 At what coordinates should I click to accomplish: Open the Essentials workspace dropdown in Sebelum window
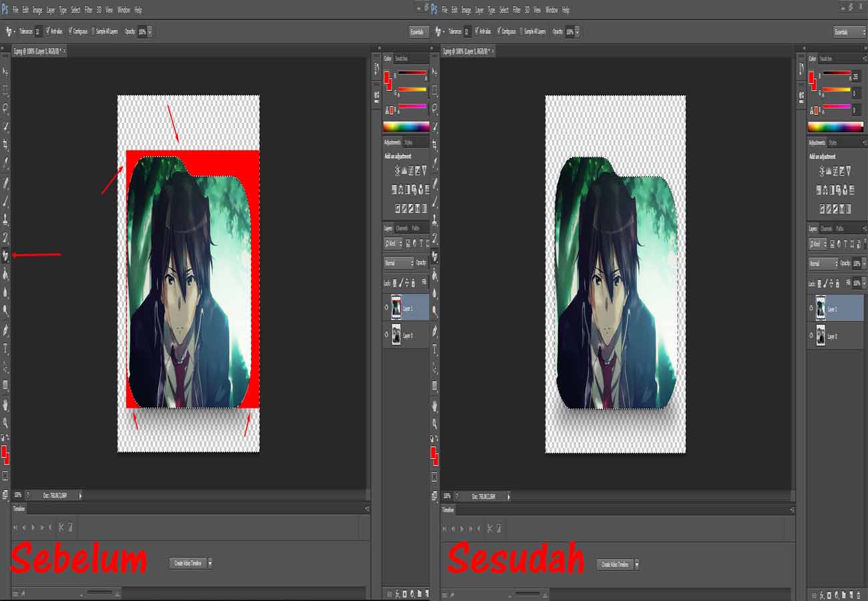click(419, 31)
